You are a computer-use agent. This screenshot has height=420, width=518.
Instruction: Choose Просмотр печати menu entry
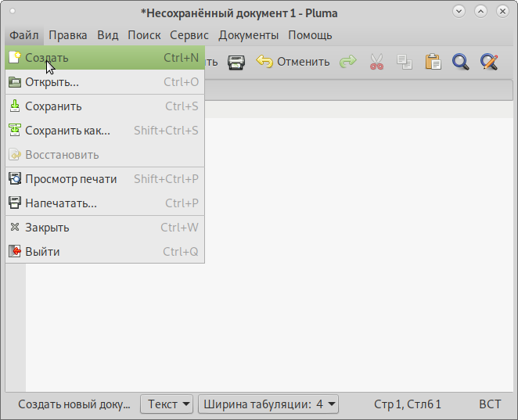(70, 179)
